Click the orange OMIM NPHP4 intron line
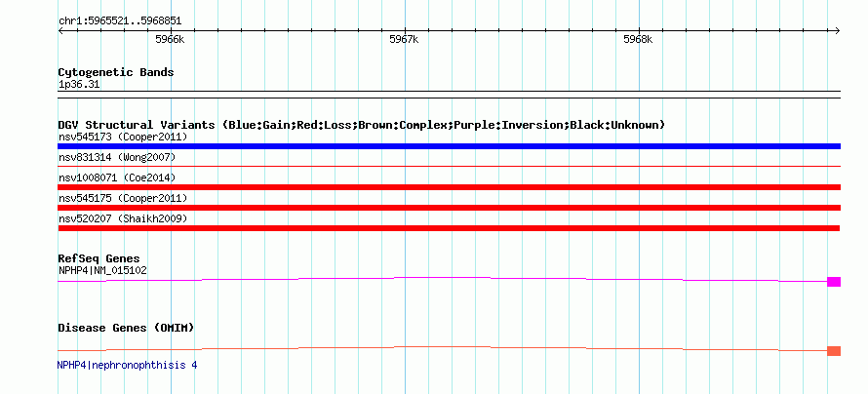868x394 pixels. (443, 347)
